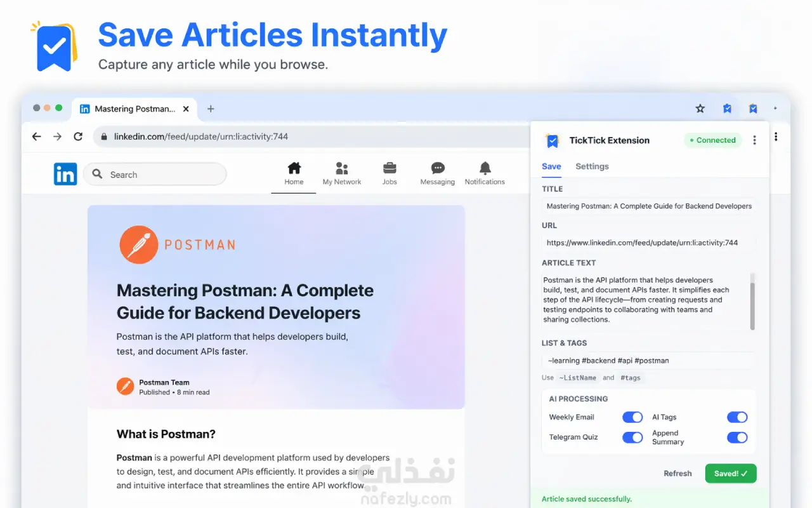Toggle the Telegram Quiz switch
812x508 pixels.
point(632,438)
